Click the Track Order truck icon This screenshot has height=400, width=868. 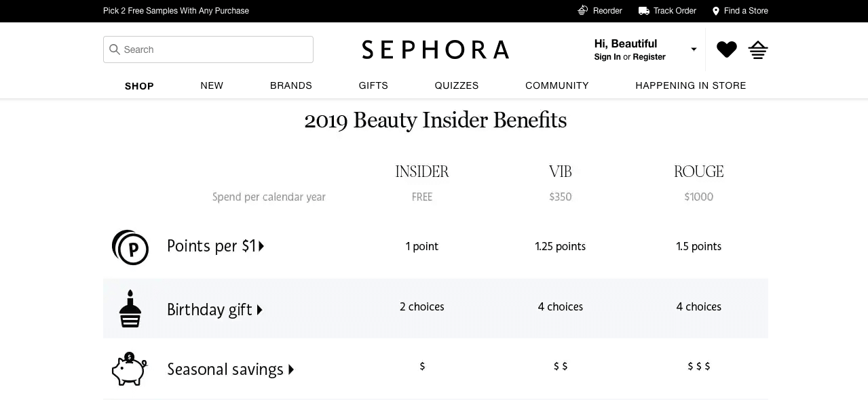coord(644,11)
